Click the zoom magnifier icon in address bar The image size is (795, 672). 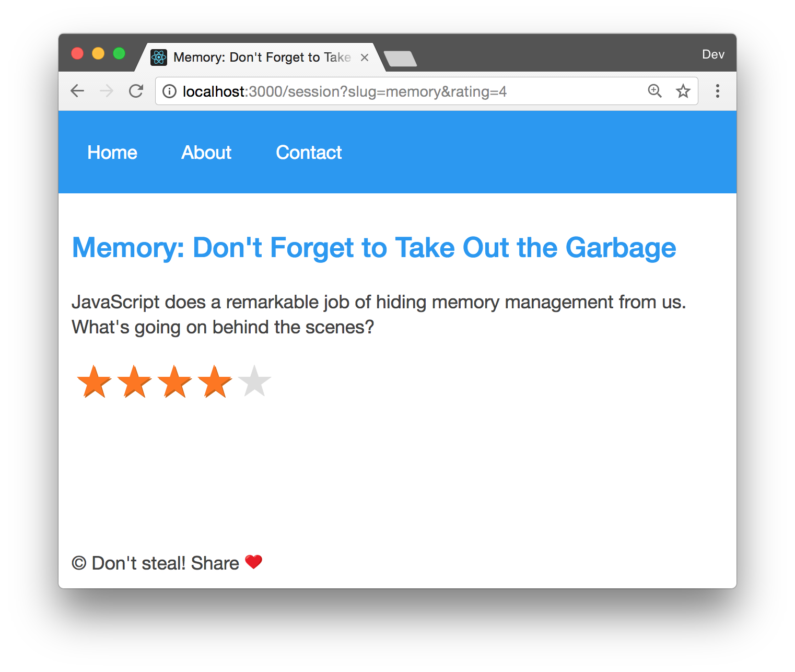(x=654, y=91)
